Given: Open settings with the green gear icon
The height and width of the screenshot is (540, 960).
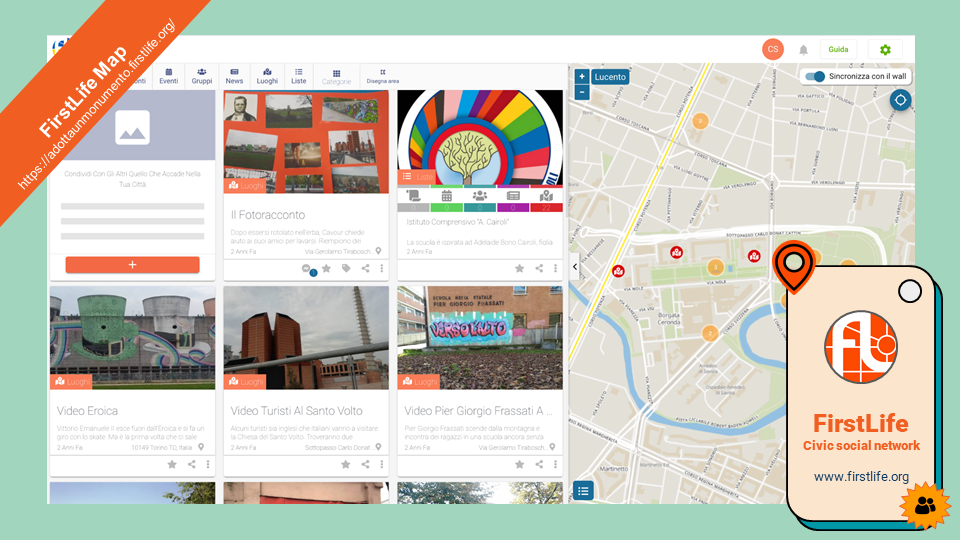Looking at the screenshot, I should [x=885, y=50].
